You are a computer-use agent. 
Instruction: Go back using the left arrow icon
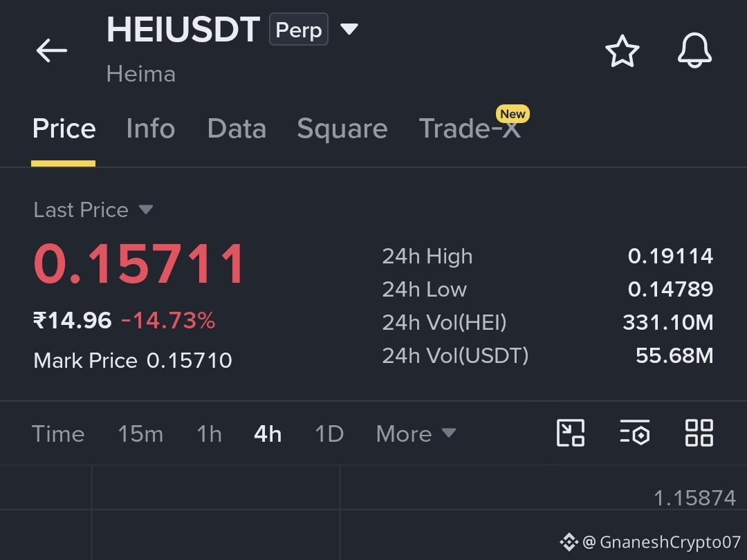click(x=51, y=50)
